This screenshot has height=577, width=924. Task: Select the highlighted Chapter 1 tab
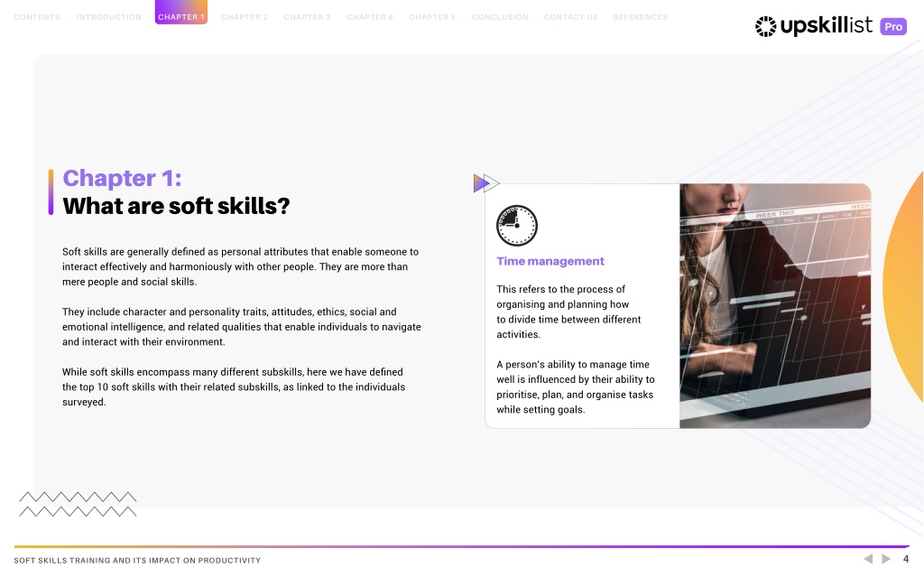point(180,13)
